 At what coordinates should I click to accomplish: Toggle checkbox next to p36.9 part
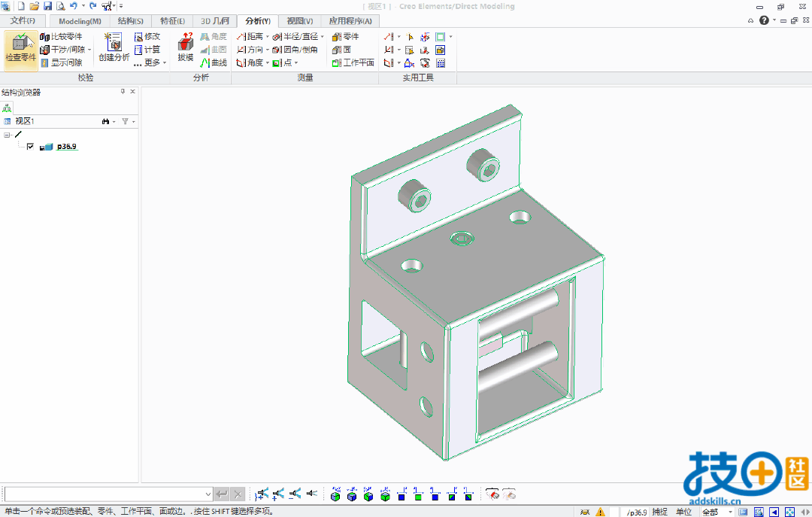coord(30,147)
